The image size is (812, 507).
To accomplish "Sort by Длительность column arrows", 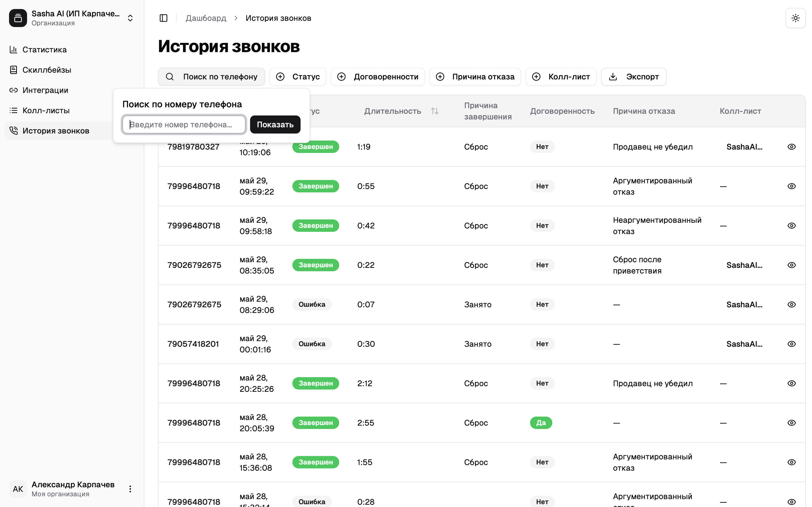I will [x=434, y=111].
